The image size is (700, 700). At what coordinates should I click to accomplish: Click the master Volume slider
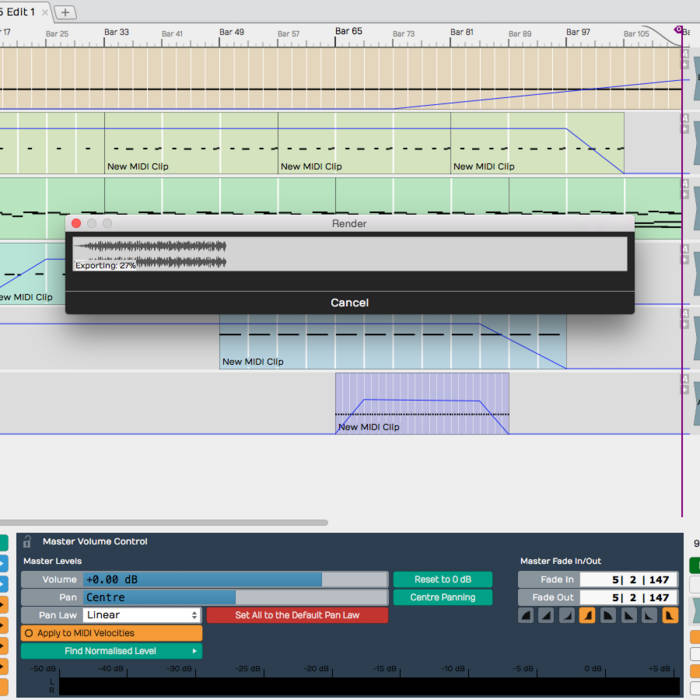tap(236, 579)
